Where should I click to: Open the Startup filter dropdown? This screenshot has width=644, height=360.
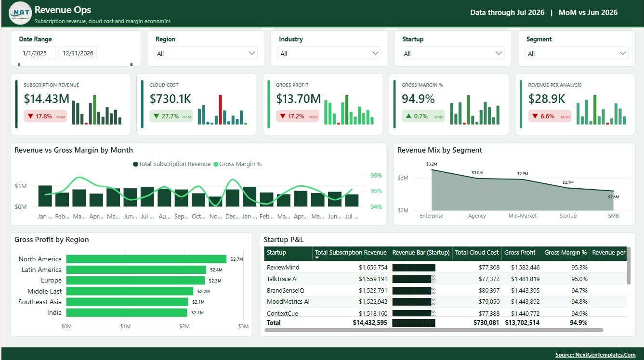point(453,53)
